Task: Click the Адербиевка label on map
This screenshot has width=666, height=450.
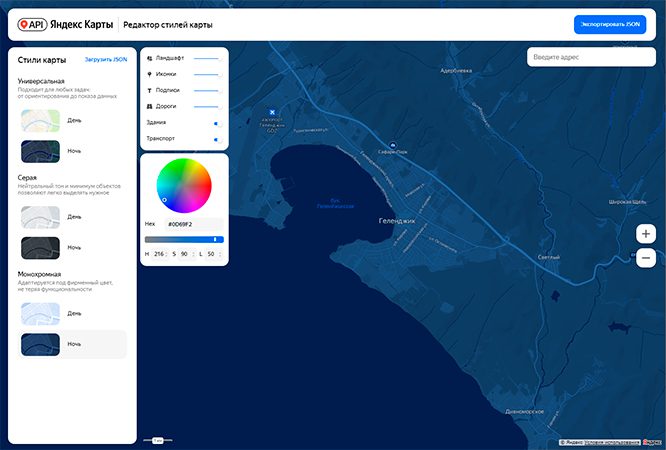Action: [456, 71]
